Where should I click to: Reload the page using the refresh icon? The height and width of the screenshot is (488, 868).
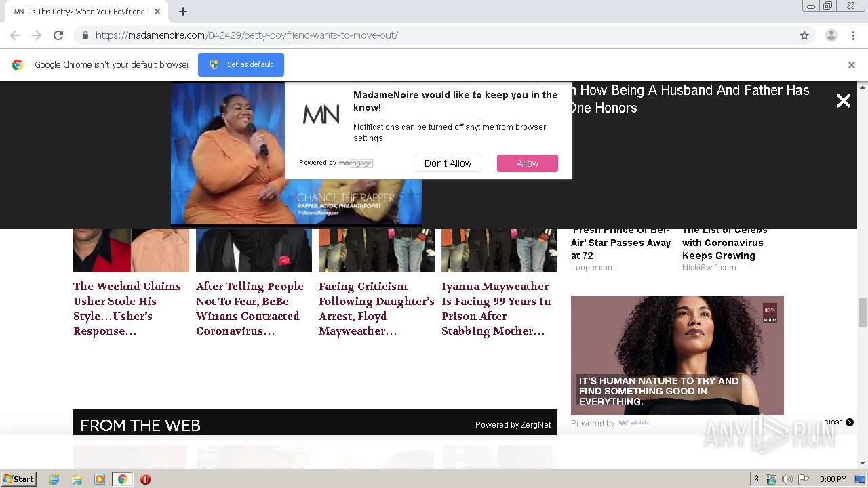click(58, 35)
